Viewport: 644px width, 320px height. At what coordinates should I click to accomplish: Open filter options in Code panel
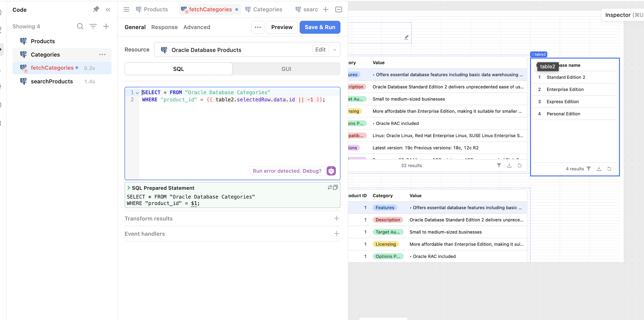pos(93,26)
